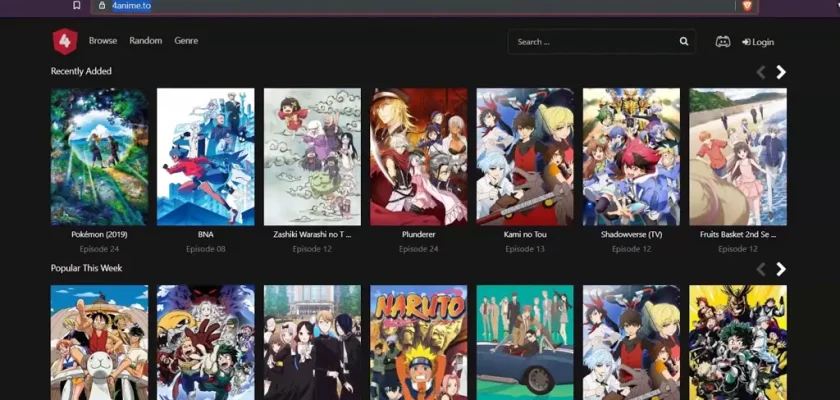The image size is (840, 400).
Task: Open the Shadowverse (TV) poster
Action: click(632, 157)
